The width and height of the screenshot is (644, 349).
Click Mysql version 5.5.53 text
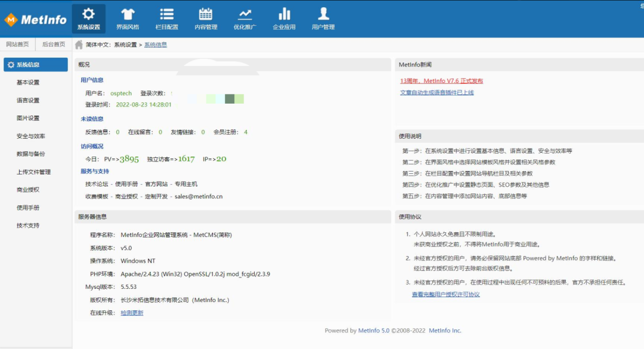pyautogui.click(x=129, y=286)
